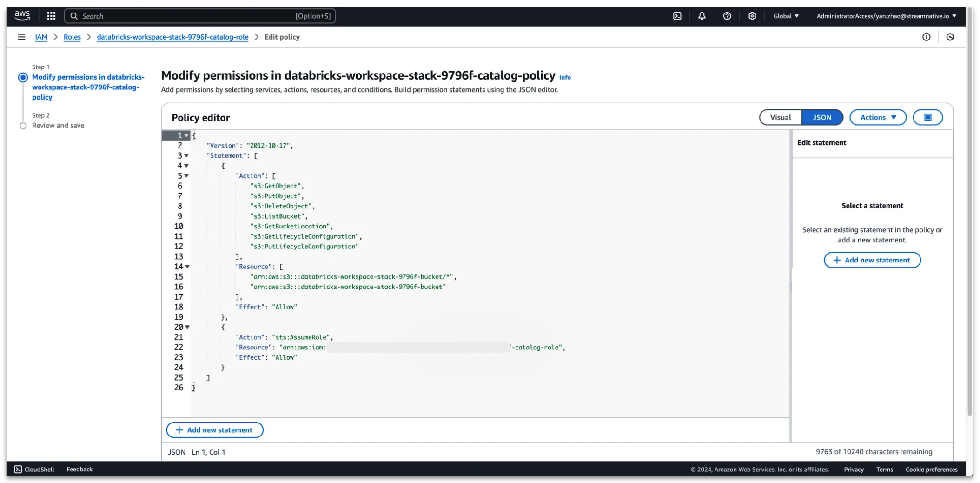
Task: Open the Actions dropdown
Action: point(877,117)
